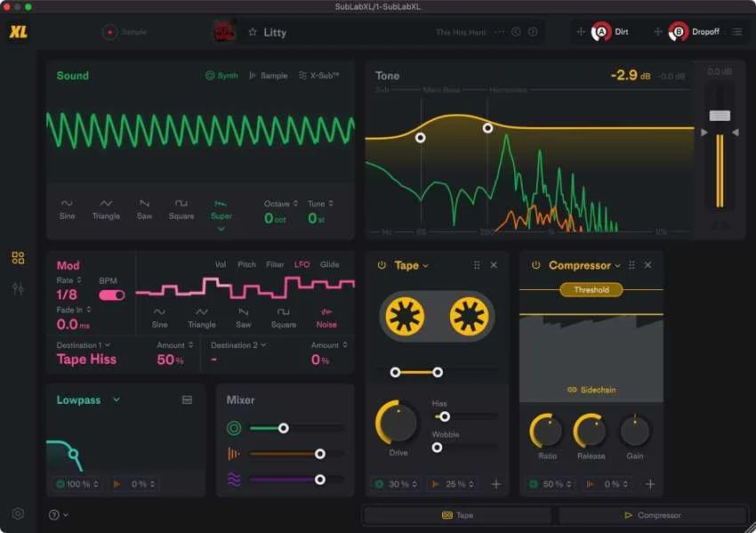Open the Compressor effect type dropdown
Viewport: 756px width, 533px height.
584,265
